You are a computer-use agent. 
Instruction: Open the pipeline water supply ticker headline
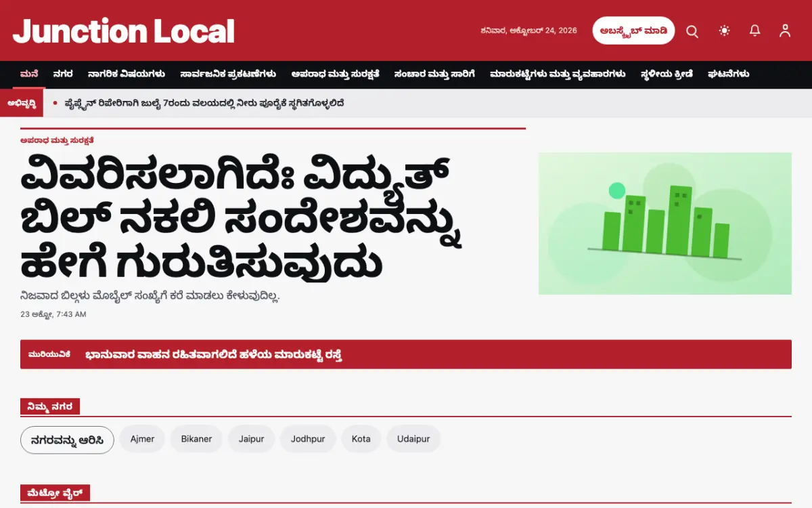[204, 103]
